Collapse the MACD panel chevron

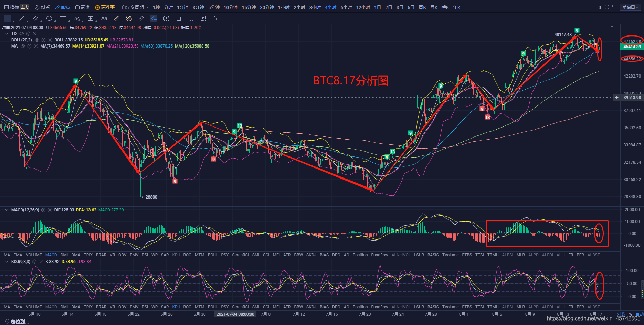7,210
